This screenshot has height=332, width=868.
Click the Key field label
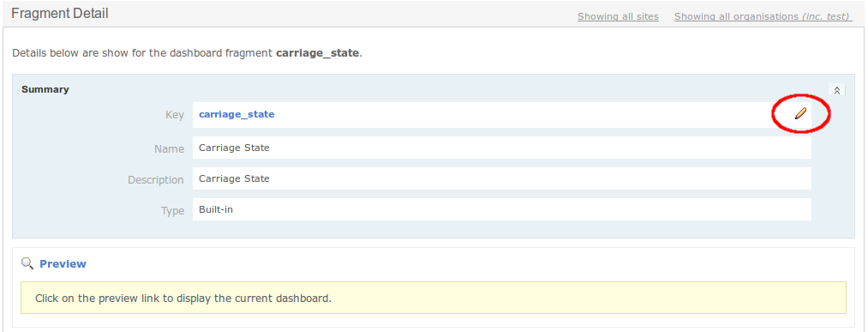click(175, 115)
